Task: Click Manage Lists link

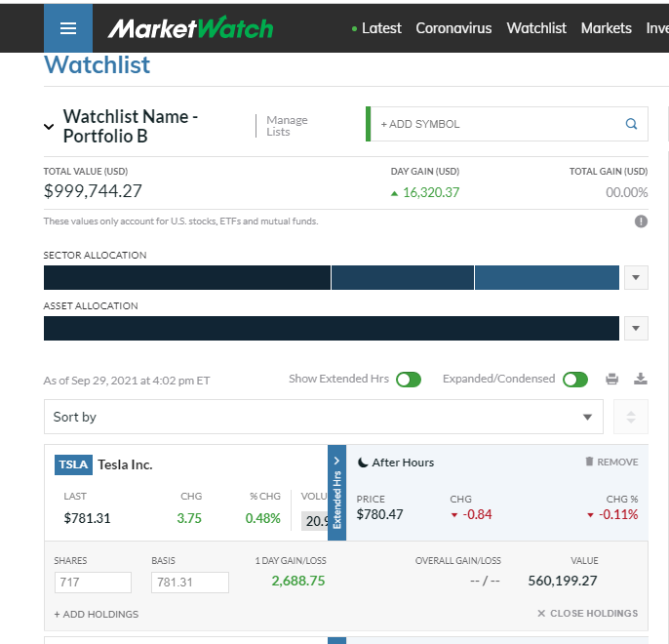Action: (x=287, y=126)
